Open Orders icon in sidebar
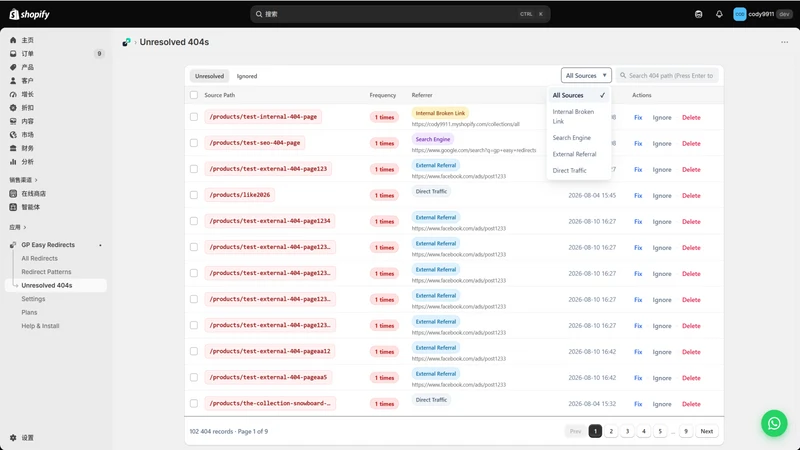Image resolution: width=800 pixels, height=450 pixels. (x=13, y=54)
